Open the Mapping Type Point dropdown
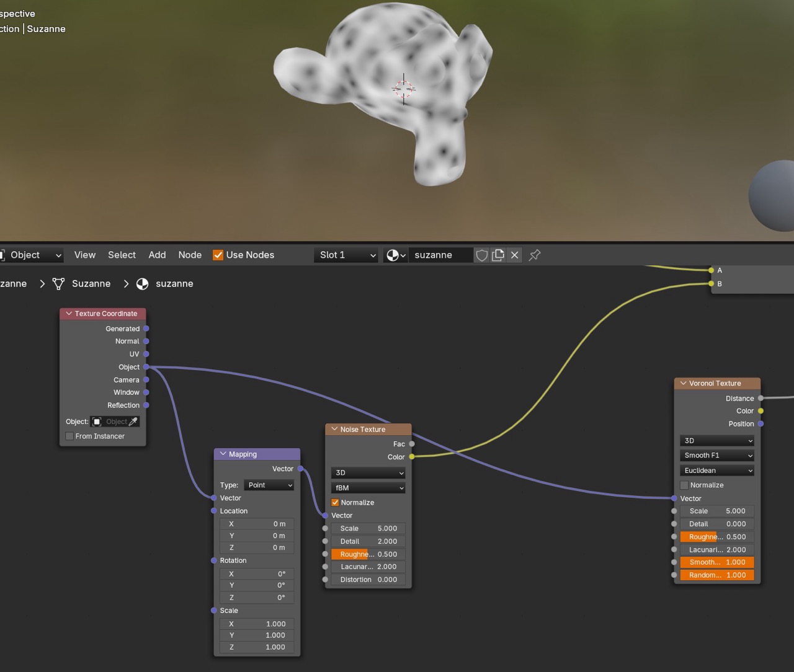The height and width of the screenshot is (672, 794). 269,485
